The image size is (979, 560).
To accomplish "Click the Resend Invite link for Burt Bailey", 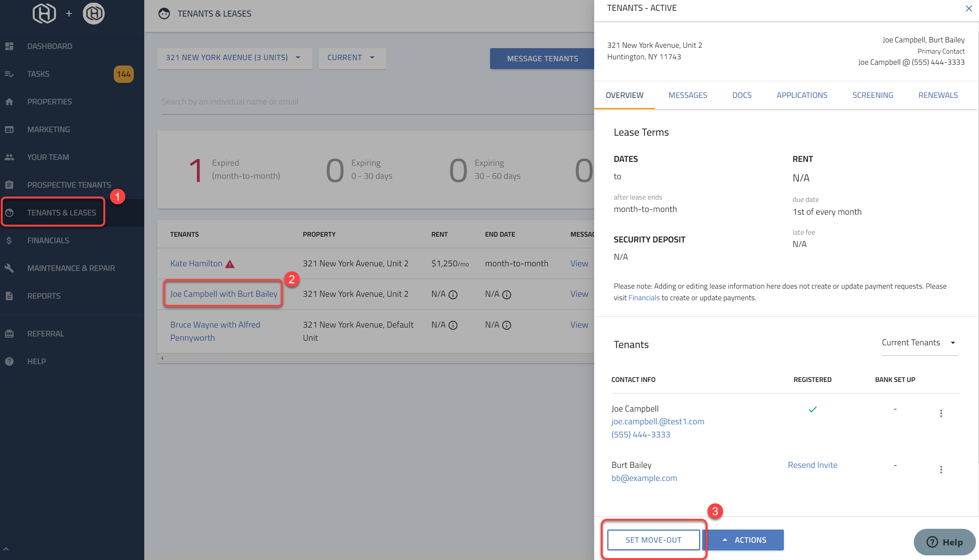I will click(x=812, y=465).
